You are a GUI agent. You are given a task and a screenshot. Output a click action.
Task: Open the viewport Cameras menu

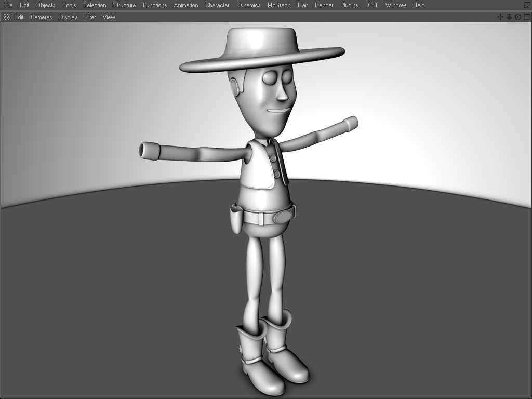(42, 17)
